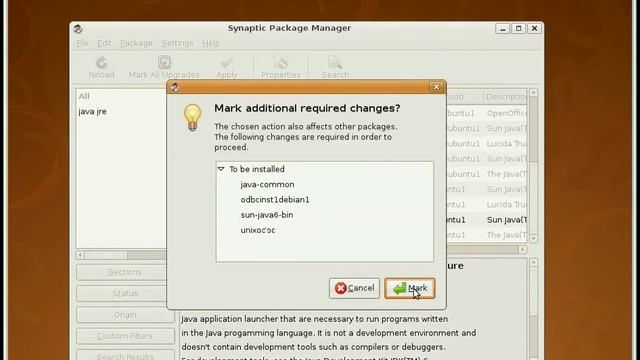Open the Help menu
The image size is (640, 360).
[211, 43]
